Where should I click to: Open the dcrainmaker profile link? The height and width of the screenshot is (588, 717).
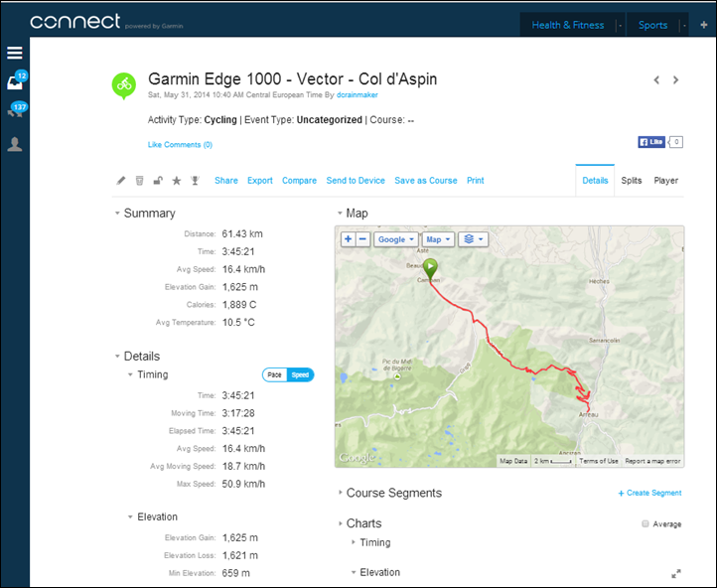(x=358, y=95)
